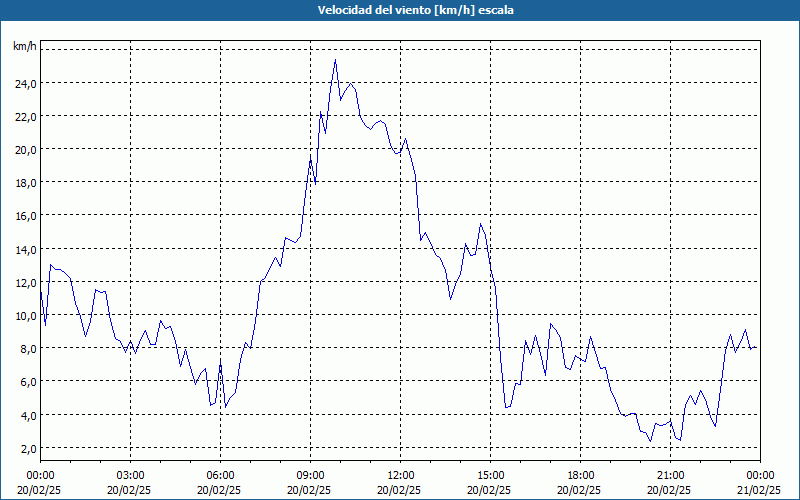Click the 6,0 y-axis label
The width and height of the screenshot is (800, 500).
(x=28, y=382)
